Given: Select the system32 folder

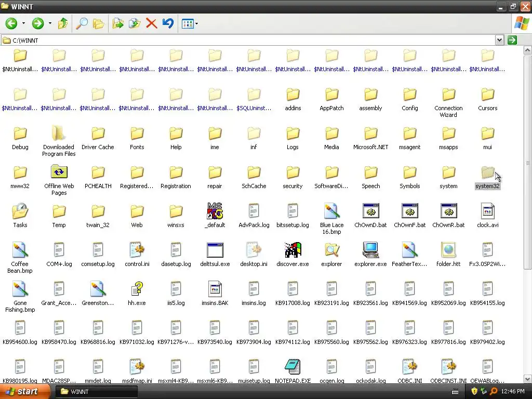Looking at the screenshot, I should pos(487,178).
